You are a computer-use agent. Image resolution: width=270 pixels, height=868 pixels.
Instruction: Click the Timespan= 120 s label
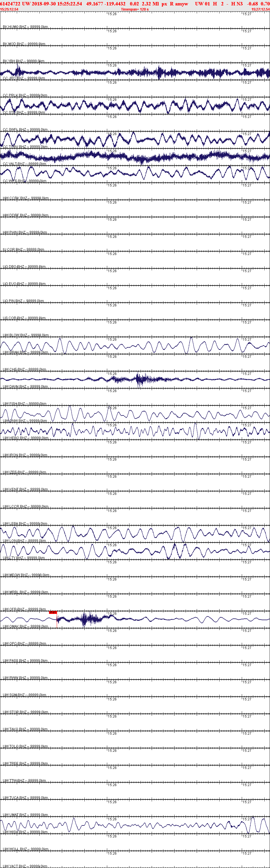[x=135, y=9]
